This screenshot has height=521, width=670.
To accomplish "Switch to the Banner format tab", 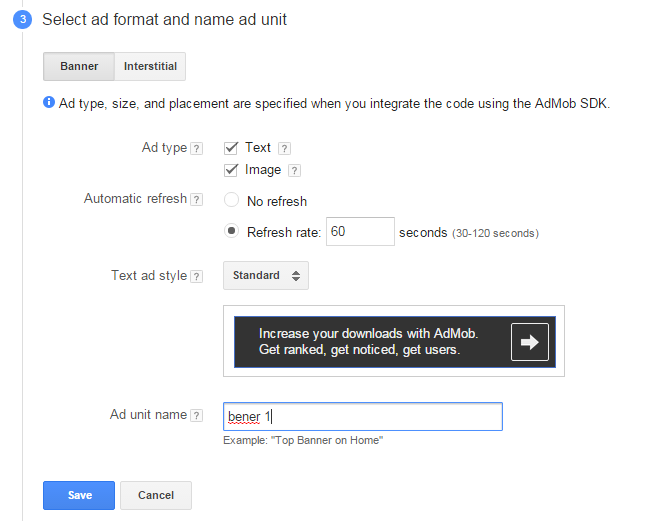I will click(79, 66).
